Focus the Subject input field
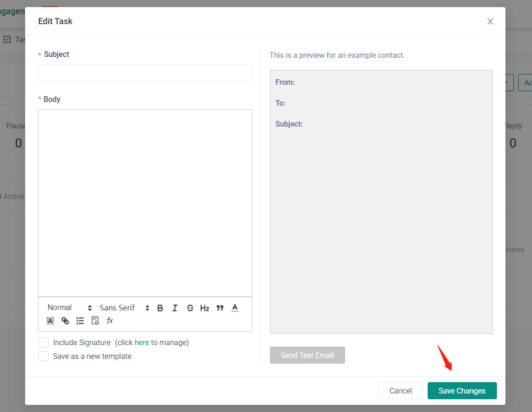 point(145,73)
